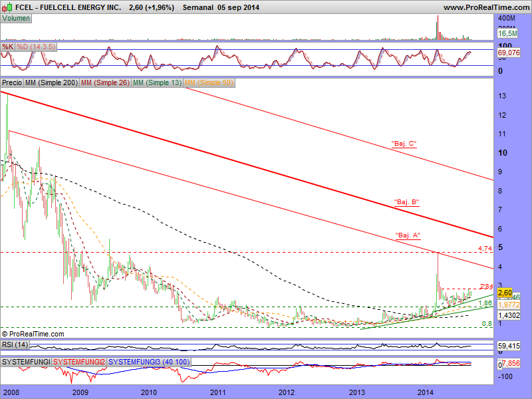Image resolution: width=532 pixels, height=399 pixels.
Task: Click the %K stochastic label
Action: 7,47
